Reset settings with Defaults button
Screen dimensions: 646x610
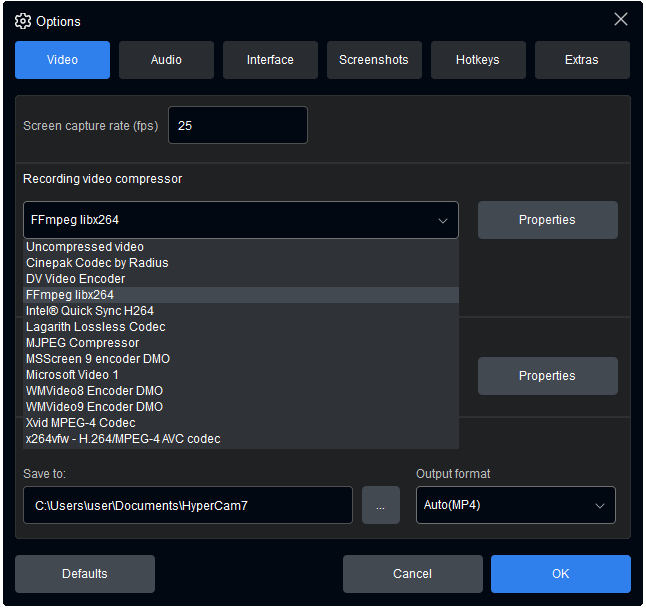point(85,574)
